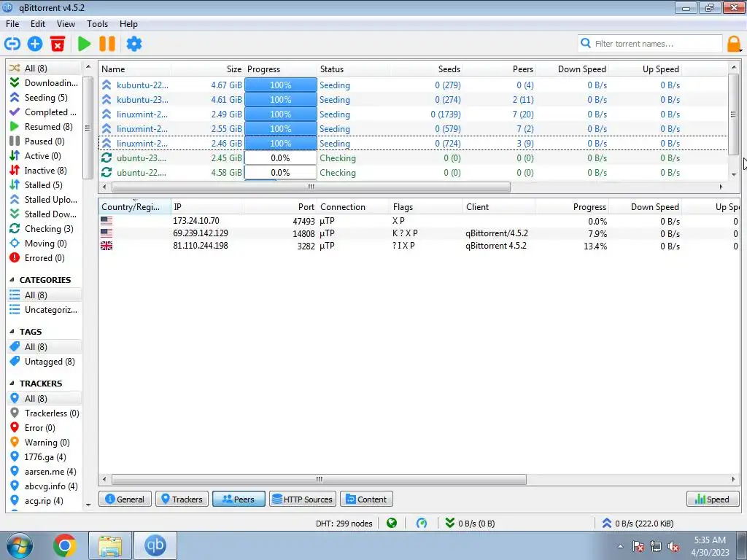Screen dimensions: 747x560
Task: Switch to the Peers tab
Action: pos(239,499)
